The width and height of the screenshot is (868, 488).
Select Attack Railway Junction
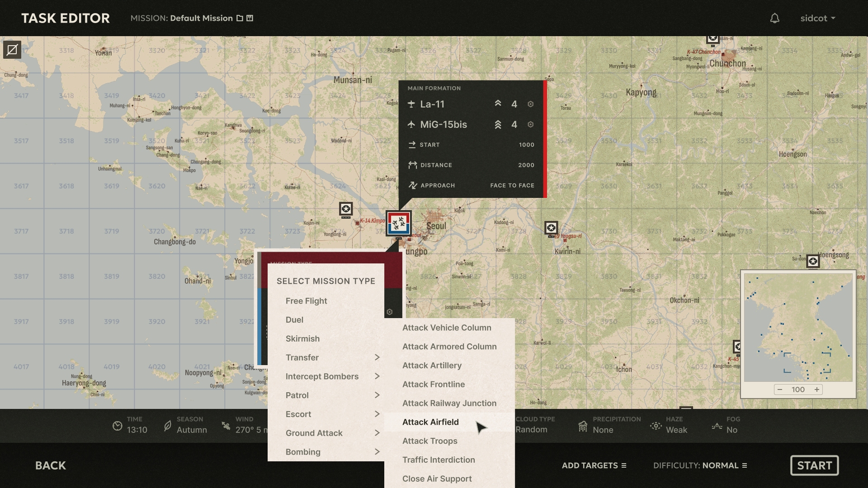pyautogui.click(x=449, y=404)
